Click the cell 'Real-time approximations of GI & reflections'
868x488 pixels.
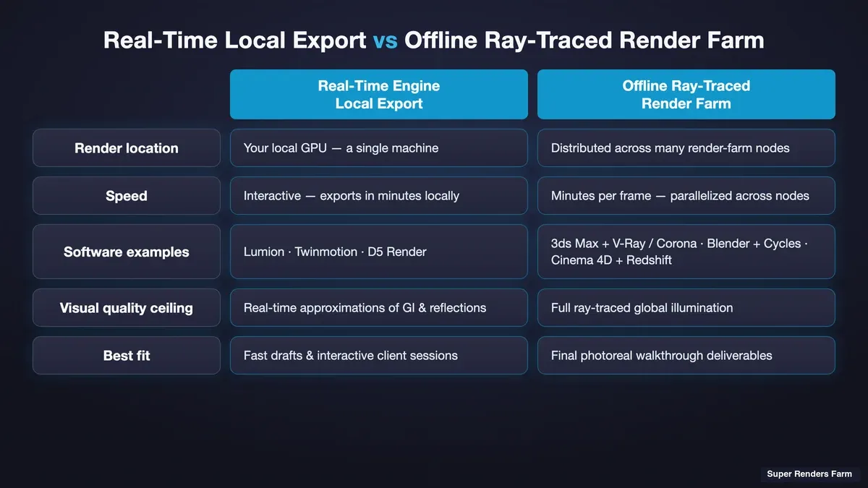point(379,308)
